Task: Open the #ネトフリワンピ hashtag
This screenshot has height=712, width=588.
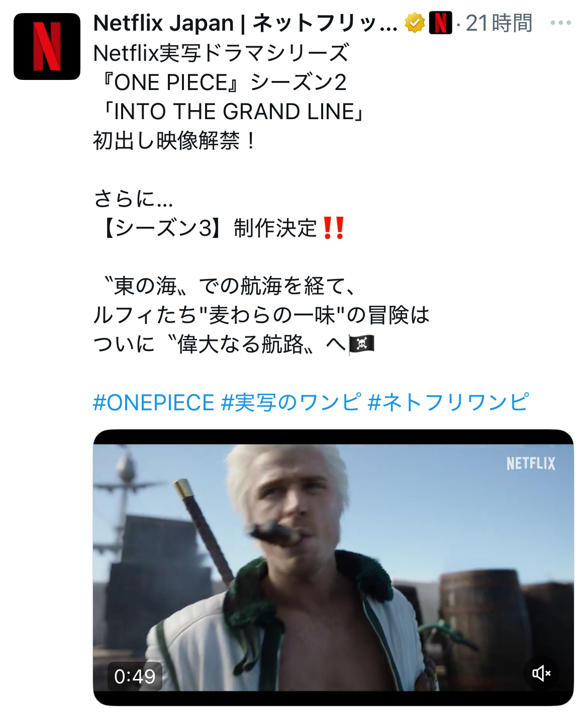Action: pos(448,403)
